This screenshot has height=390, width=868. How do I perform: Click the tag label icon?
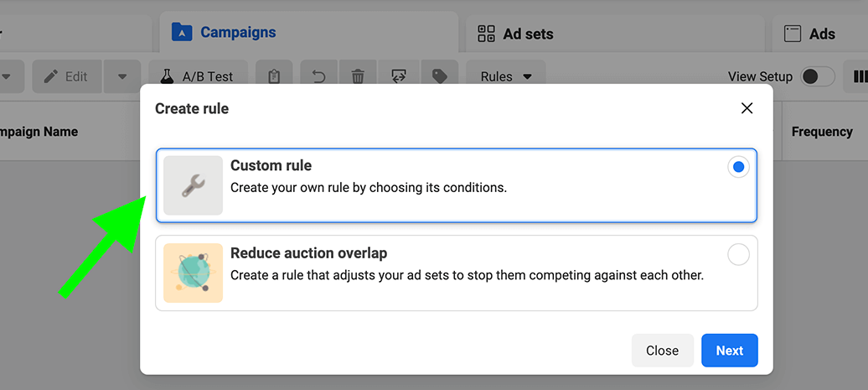tap(439, 76)
